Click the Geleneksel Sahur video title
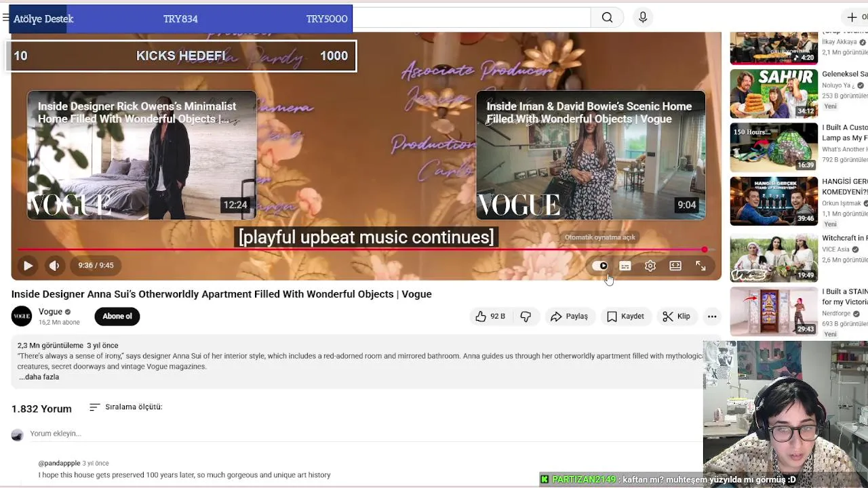 click(x=845, y=74)
